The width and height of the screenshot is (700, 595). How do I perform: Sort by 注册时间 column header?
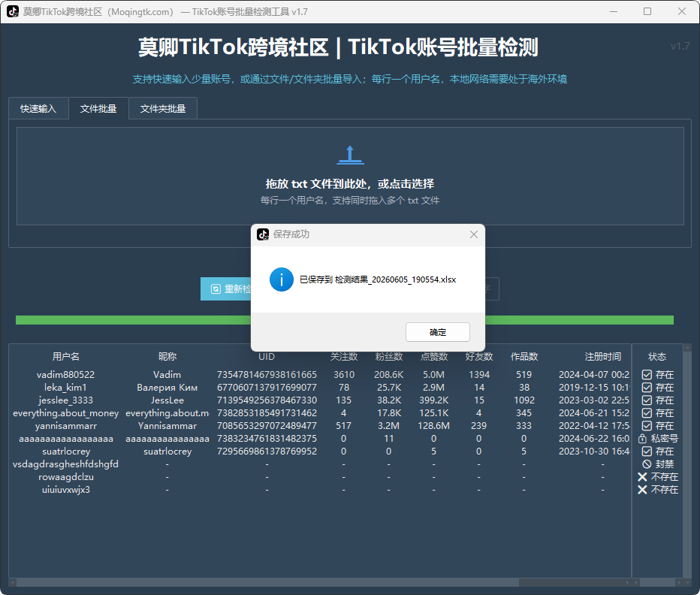pyautogui.click(x=602, y=356)
